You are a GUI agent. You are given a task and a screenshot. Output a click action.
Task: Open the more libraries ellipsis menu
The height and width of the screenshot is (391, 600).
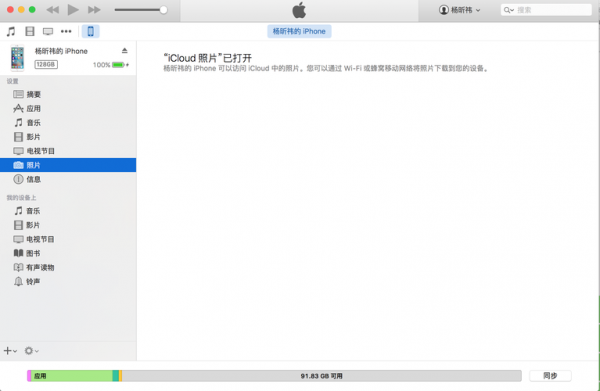[66, 31]
